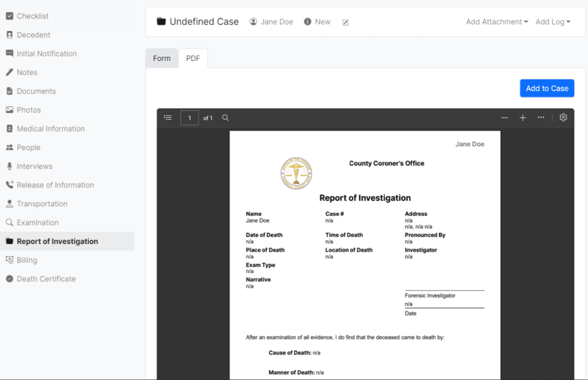Expand the Add Log menu
This screenshot has width=588, height=380.
[x=553, y=22]
